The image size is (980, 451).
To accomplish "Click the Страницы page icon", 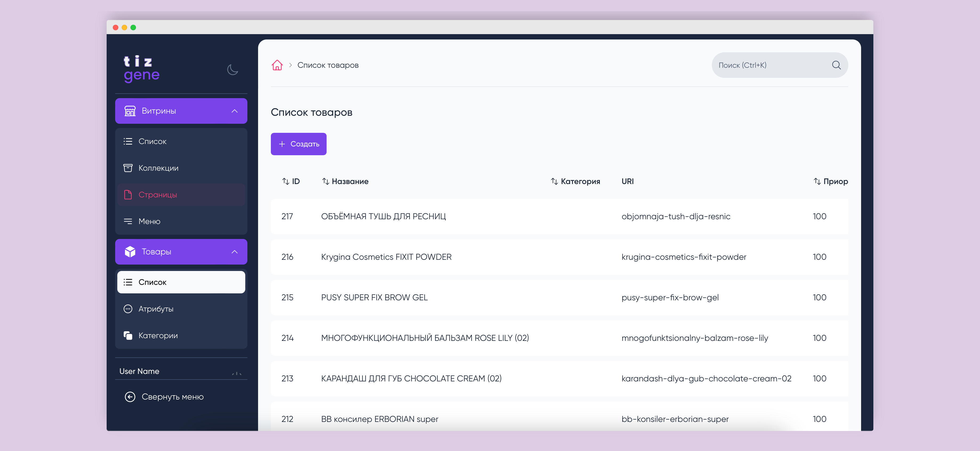I will click(x=128, y=194).
